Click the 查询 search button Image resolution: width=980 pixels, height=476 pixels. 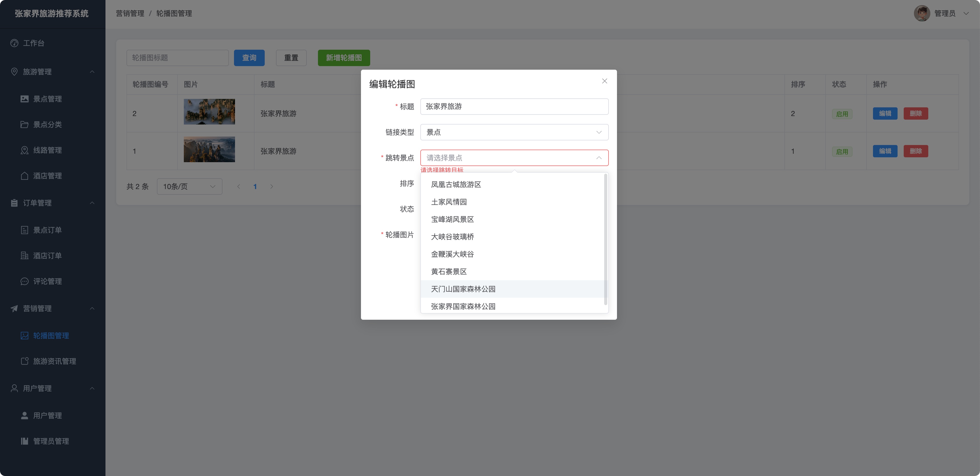pos(249,58)
